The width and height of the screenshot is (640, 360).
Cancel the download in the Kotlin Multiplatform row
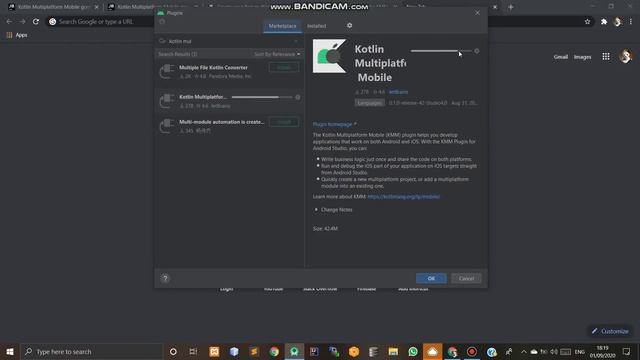(x=298, y=97)
